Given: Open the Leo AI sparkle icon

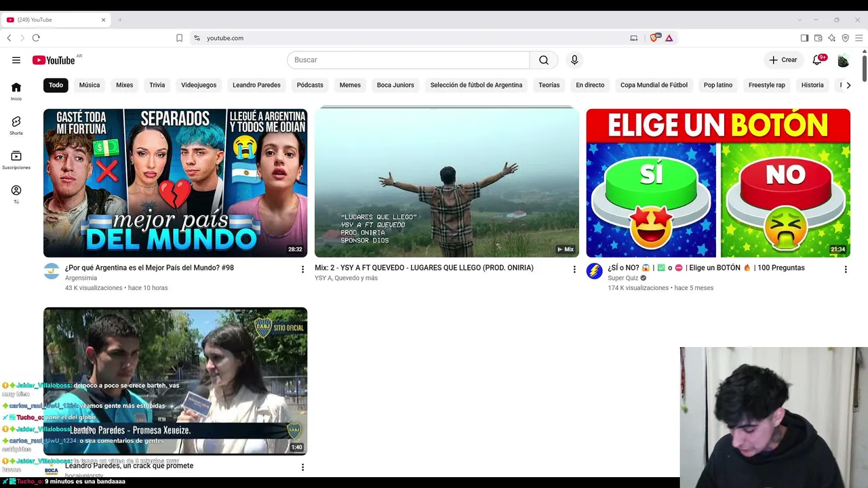Looking at the screenshot, I should click(x=831, y=38).
